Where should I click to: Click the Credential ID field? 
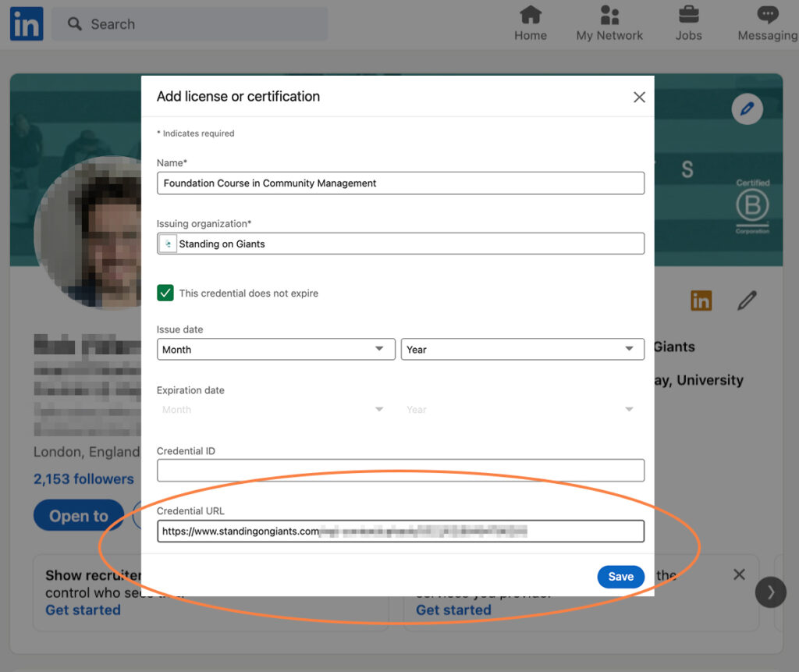pos(400,470)
